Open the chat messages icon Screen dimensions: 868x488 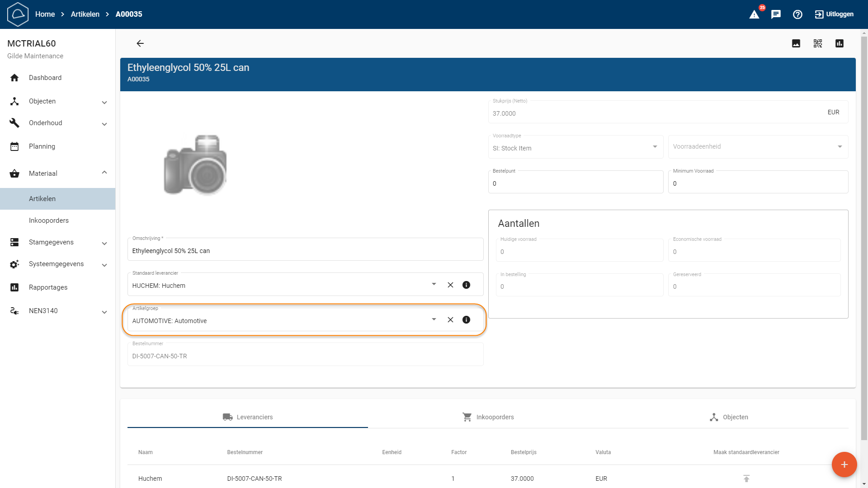click(x=776, y=14)
